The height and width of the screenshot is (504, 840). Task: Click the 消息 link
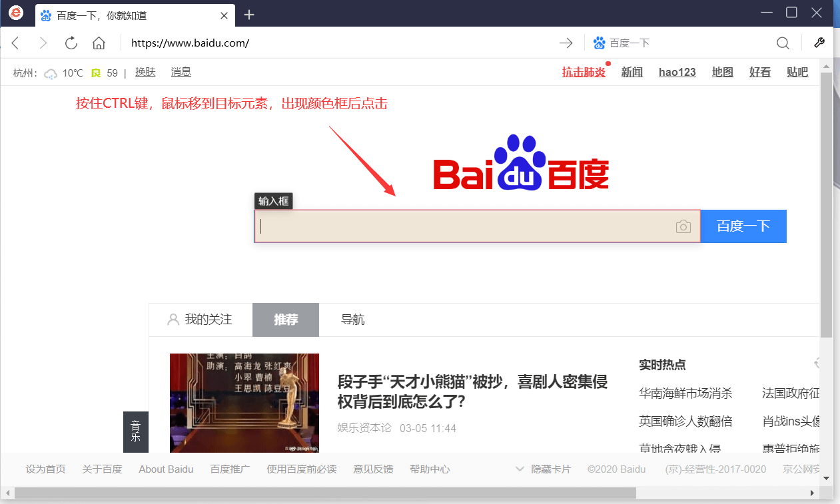point(181,73)
